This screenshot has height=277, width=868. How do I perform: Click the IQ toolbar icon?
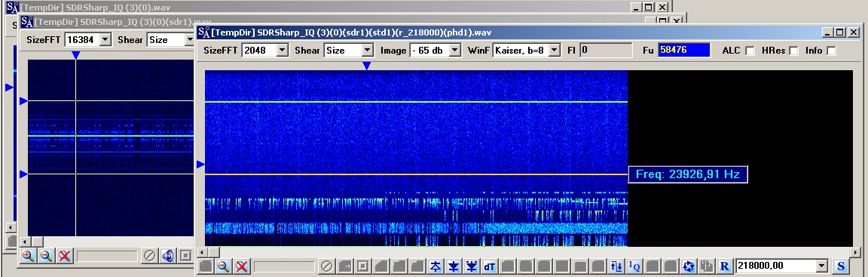click(x=634, y=266)
